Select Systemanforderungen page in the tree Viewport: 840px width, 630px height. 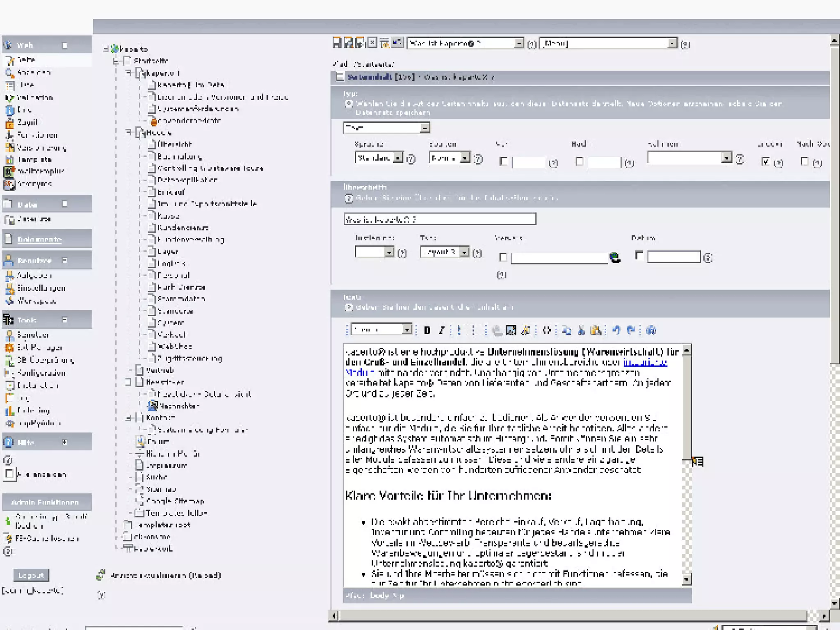(x=198, y=109)
